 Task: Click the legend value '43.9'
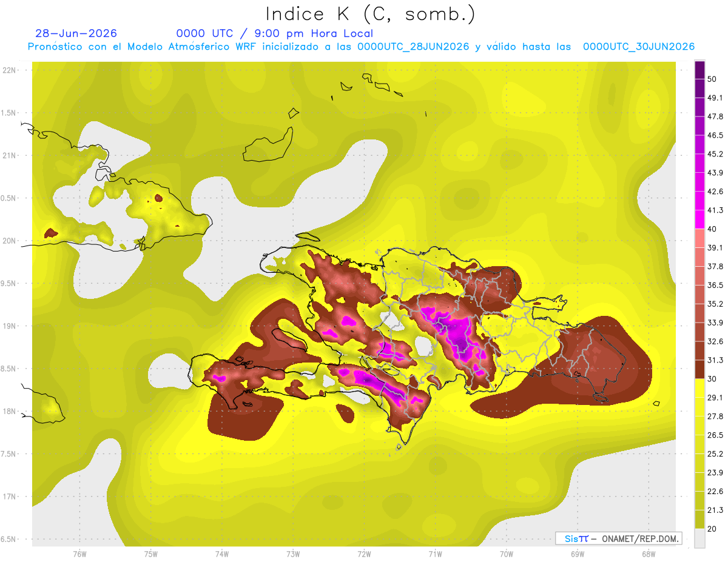716,173
